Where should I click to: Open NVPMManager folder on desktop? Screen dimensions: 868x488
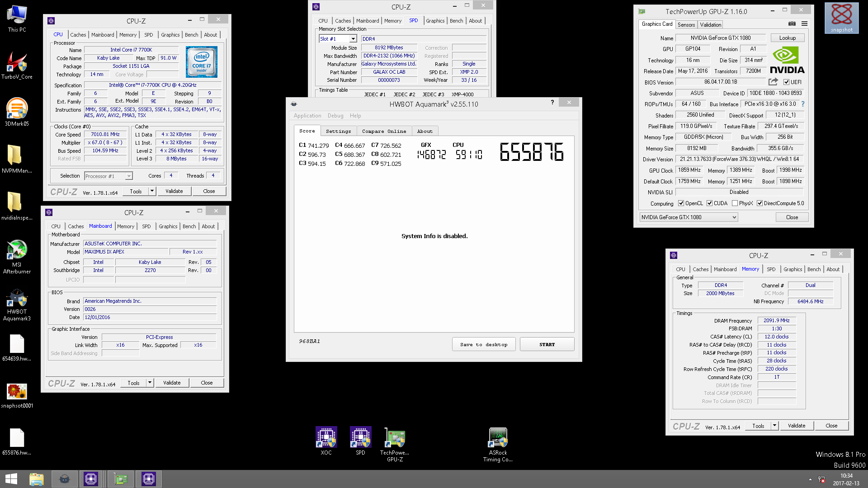[x=17, y=160]
